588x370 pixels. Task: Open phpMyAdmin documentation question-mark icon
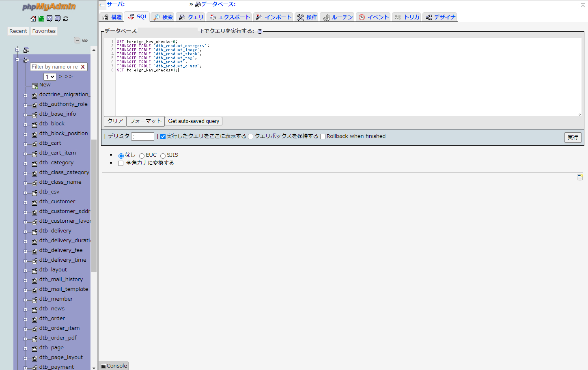click(50, 19)
